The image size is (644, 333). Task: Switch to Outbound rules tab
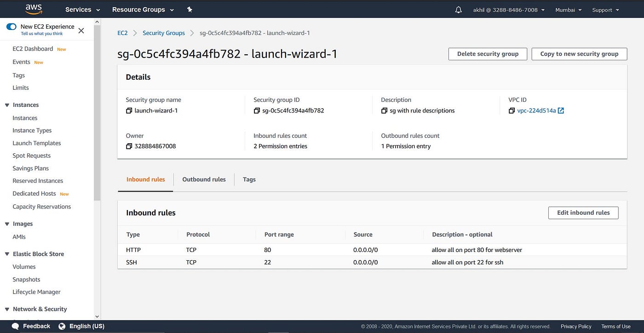point(204,180)
